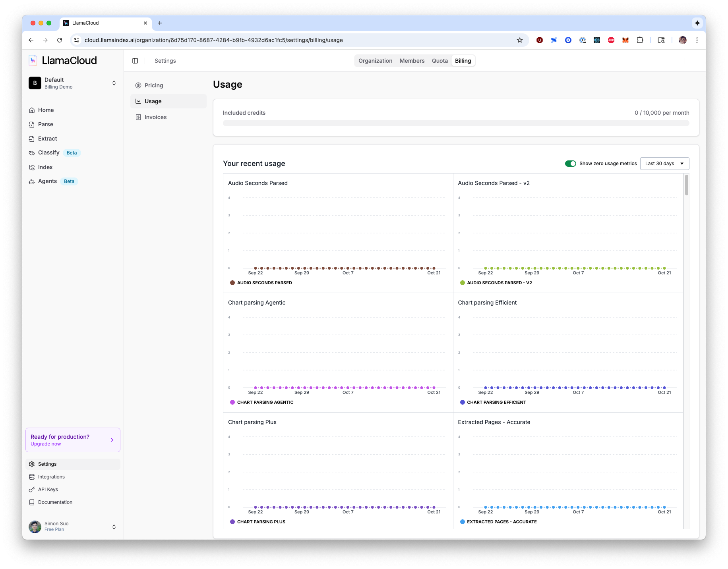Click the usage charts vertical scrollbar
Screen dimensions: 728x569
686,186
